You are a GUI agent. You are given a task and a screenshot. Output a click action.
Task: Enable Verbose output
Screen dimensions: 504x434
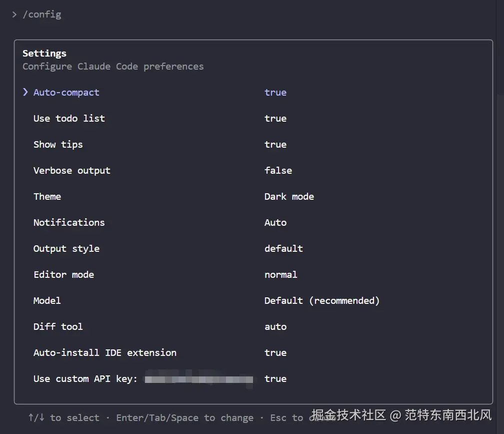(x=71, y=170)
